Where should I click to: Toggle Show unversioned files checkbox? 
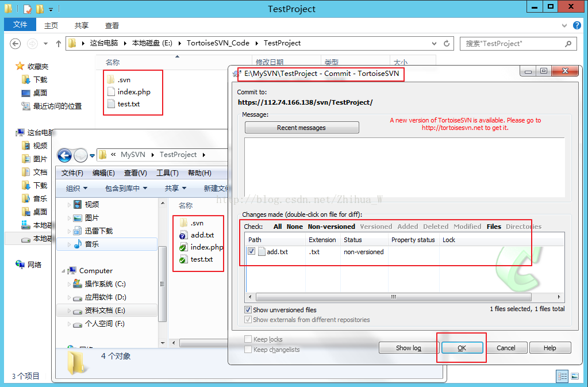point(248,310)
